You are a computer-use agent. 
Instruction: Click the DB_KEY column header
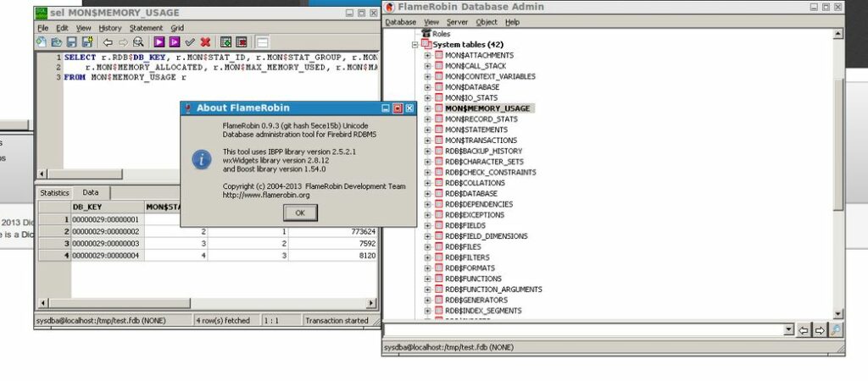[108, 207]
